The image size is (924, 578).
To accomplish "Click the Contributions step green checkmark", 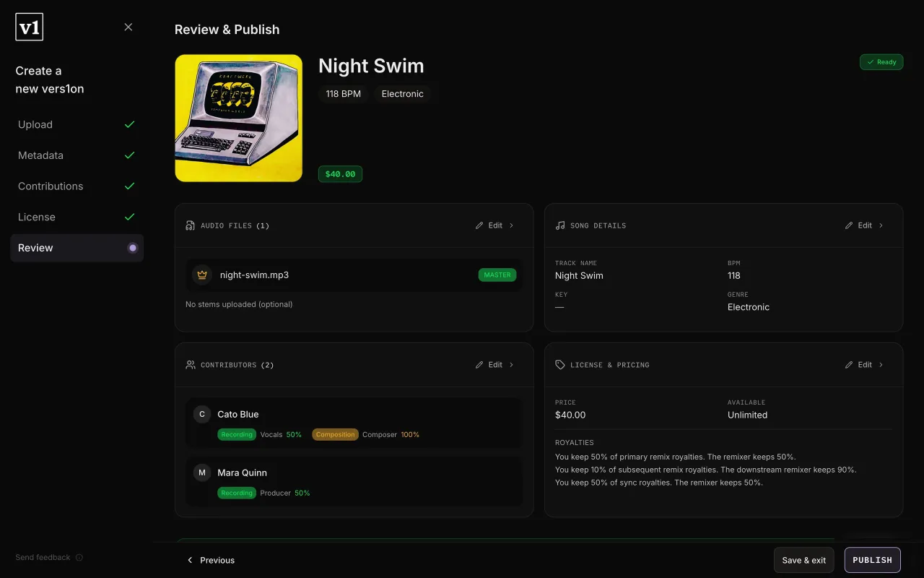I will (x=130, y=186).
